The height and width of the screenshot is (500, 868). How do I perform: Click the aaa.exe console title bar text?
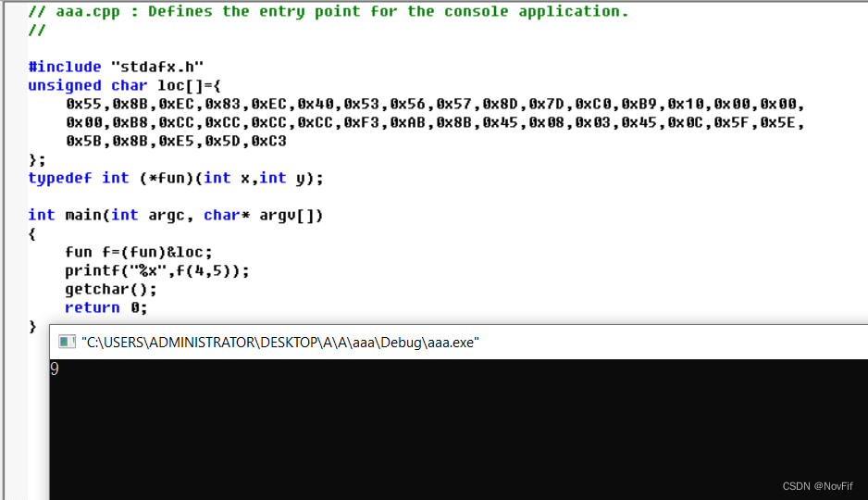(280, 343)
